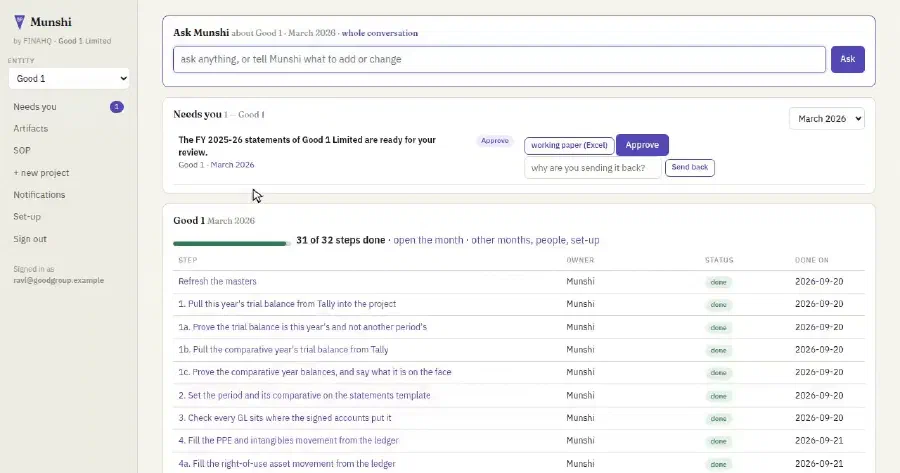Open the March 2026 month dropdown
The width and height of the screenshot is (900, 473).
point(827,119)
